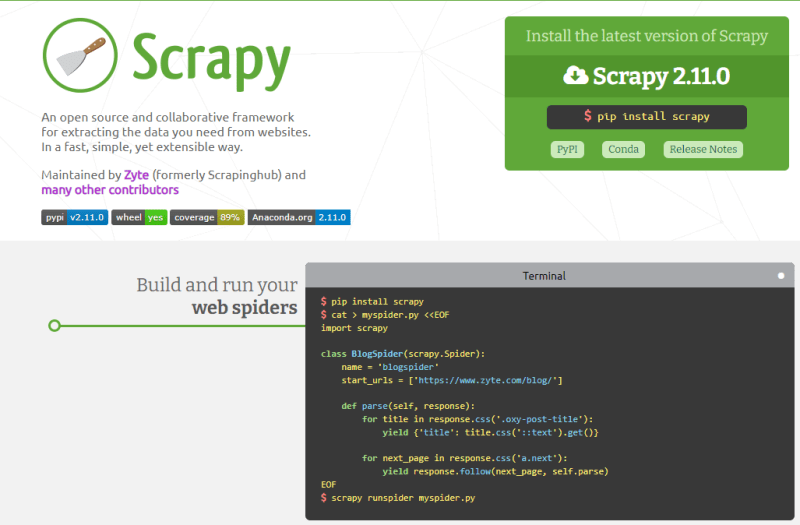
Task: Click the green circle timeline marker
Action: (x=55, y=326)
